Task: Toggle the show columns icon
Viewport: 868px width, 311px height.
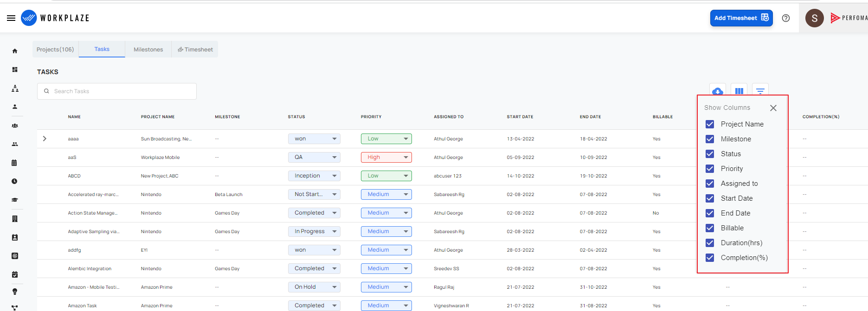Action: click(x=739, y=91)
